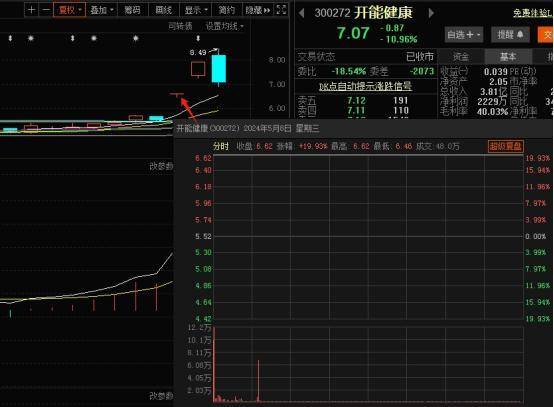554x407 pixels.
Task: Click the first info marker above the chart
Action: point(10,38)
